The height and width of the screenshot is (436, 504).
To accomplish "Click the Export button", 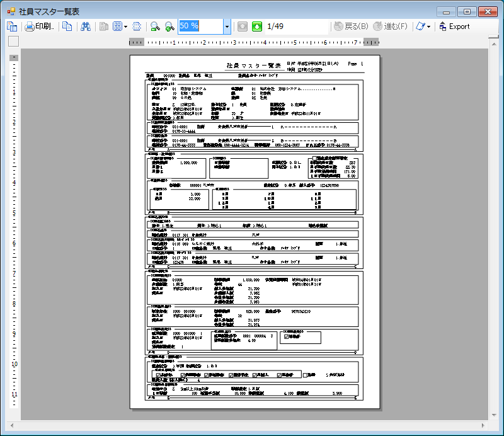I will click(454, 26).
